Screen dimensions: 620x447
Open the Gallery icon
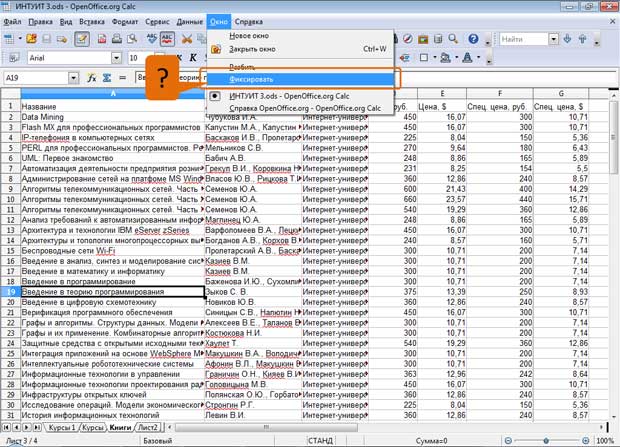coord(423,39)
